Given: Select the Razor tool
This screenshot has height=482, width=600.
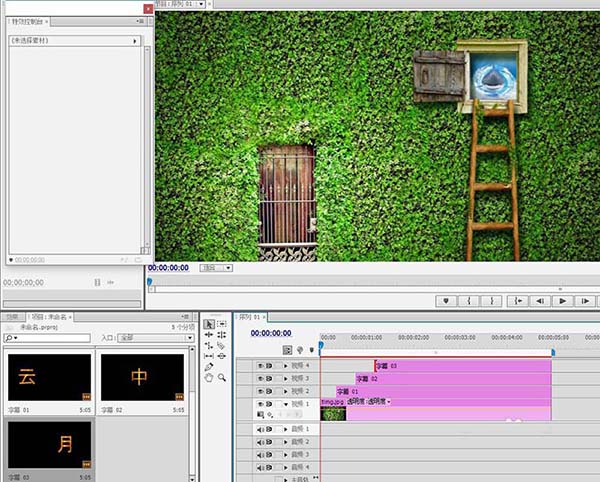Looking at the screenshot, I should coord(221,345).
